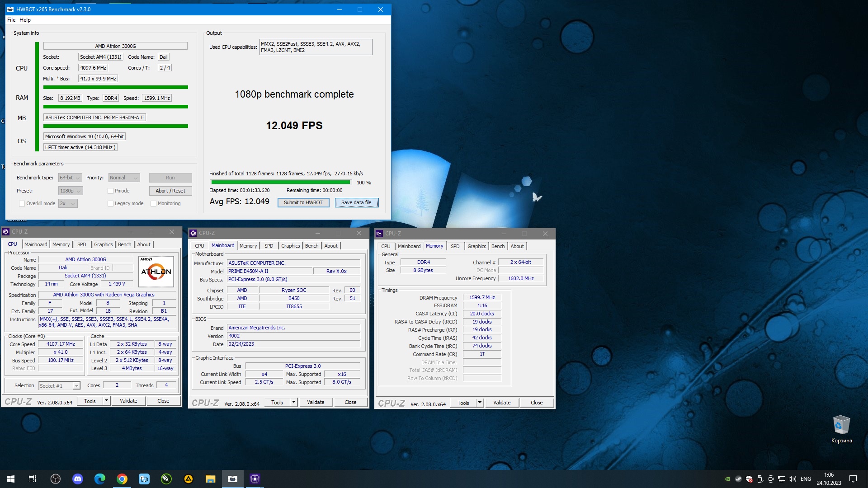Open the Steam tray icon

[738, 479]
